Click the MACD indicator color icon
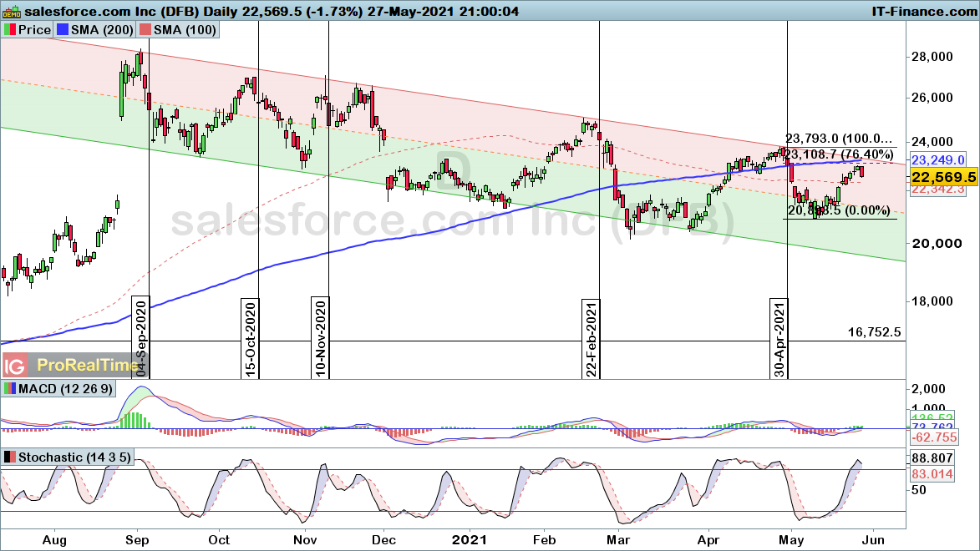980x551 pixels. coord(9,389)
